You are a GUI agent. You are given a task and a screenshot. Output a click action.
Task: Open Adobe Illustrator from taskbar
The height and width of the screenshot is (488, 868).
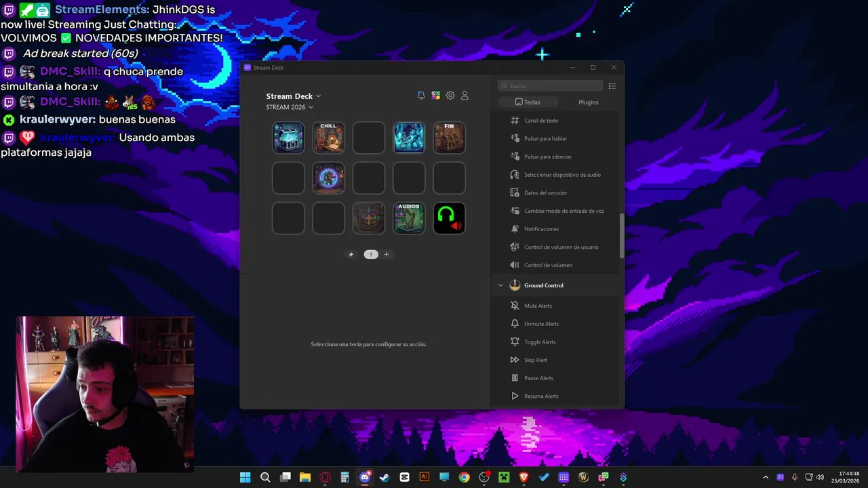pyautogui.click(x=425, y=477)
